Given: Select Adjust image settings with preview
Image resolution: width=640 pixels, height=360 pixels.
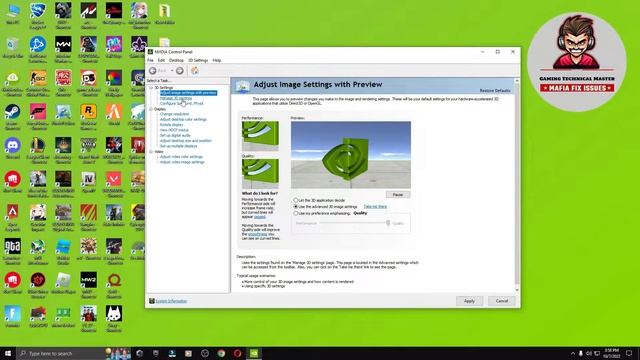Looking at the screenshot, I should 188,93.
